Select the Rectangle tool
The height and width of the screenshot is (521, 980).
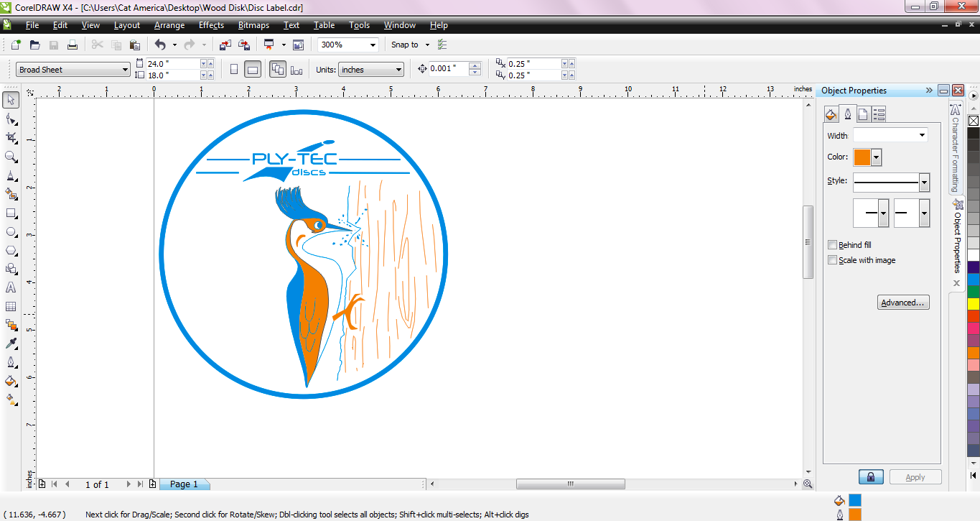coord(11,213)
